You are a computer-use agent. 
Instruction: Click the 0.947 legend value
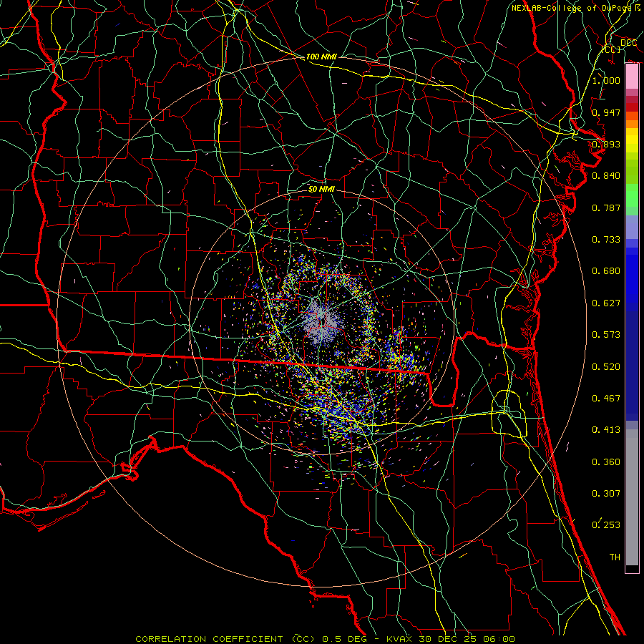[x=606, y=112]
